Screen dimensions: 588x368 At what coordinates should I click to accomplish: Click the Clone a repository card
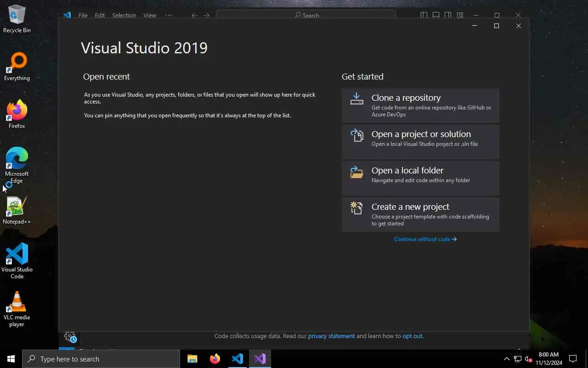coord(420,105)
